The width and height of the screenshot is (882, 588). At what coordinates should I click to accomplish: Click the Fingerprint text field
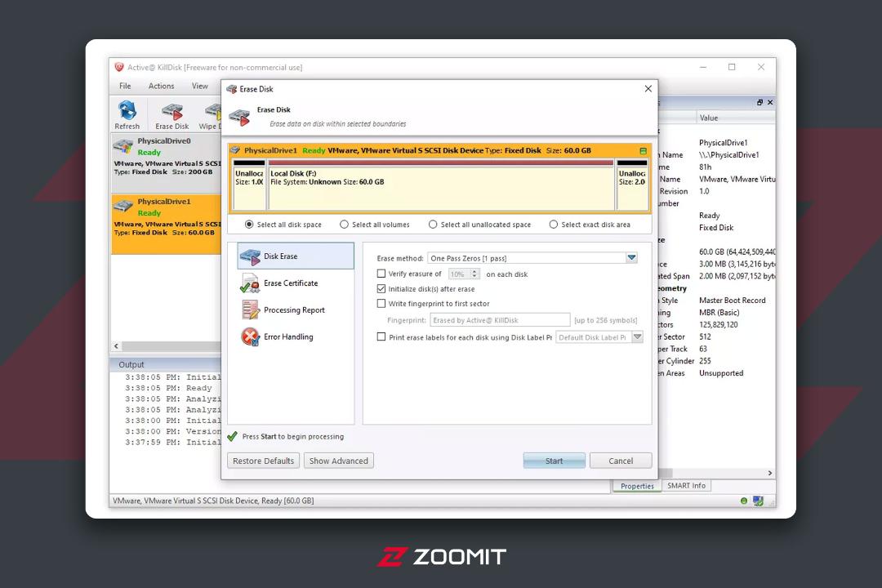pos(500,320)
